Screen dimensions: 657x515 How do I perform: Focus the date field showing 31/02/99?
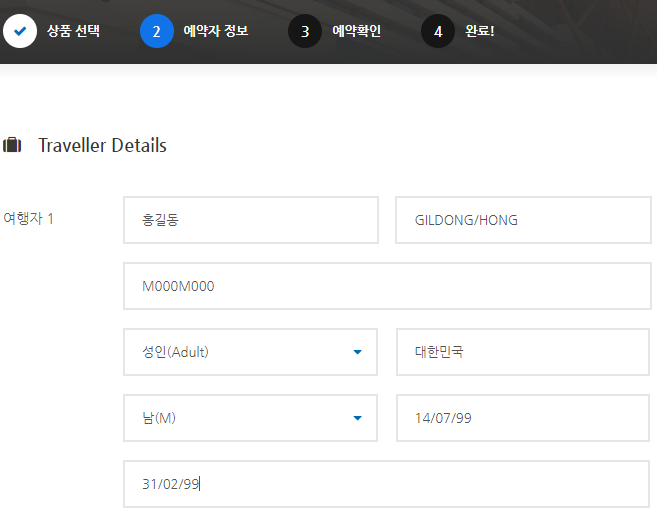(x=387, y=484)
